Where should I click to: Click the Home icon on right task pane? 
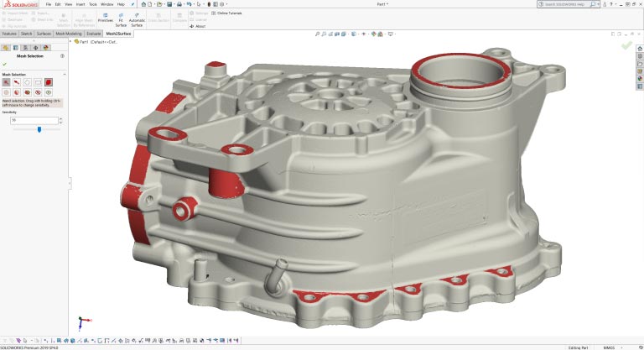[640, 49]
